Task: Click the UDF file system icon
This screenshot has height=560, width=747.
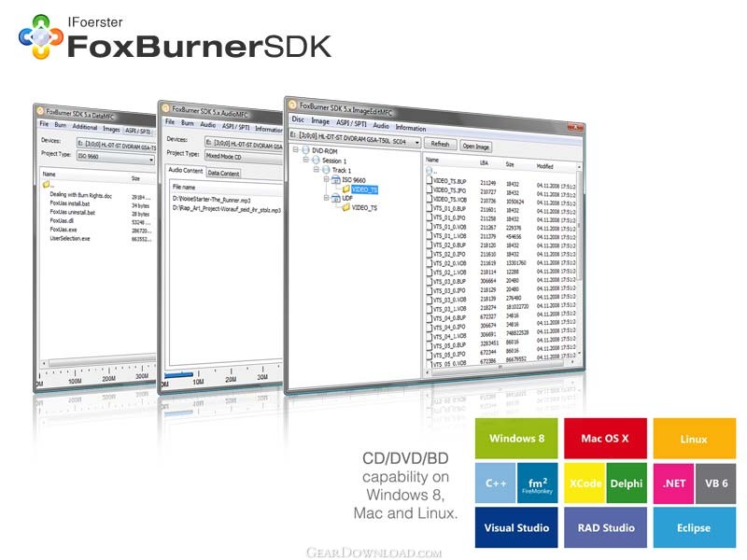Action: [x=336, y=198]
